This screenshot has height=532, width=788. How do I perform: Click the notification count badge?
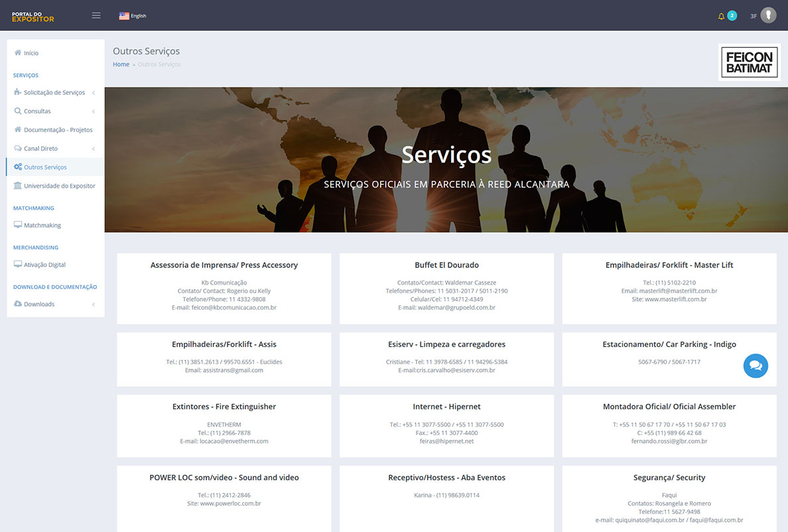coord(732,15)
